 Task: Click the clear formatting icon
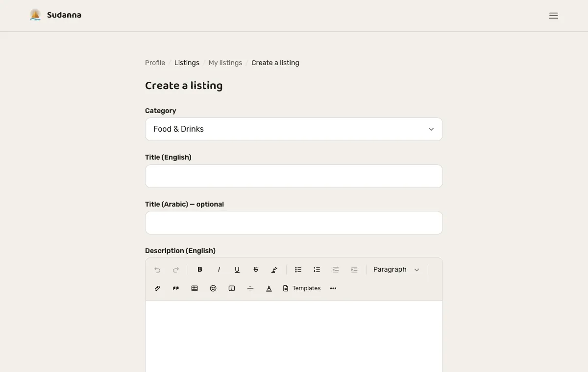click(274, 270)
